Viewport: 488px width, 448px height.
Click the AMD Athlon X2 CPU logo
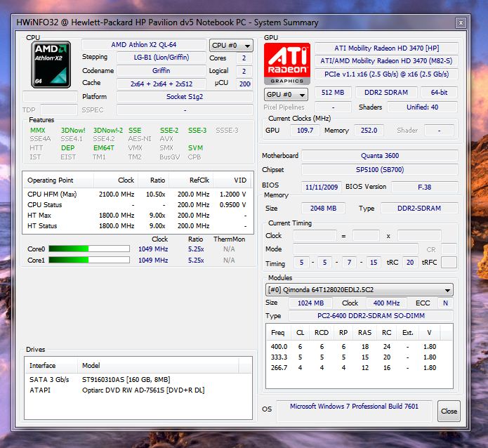pos(51,65)
